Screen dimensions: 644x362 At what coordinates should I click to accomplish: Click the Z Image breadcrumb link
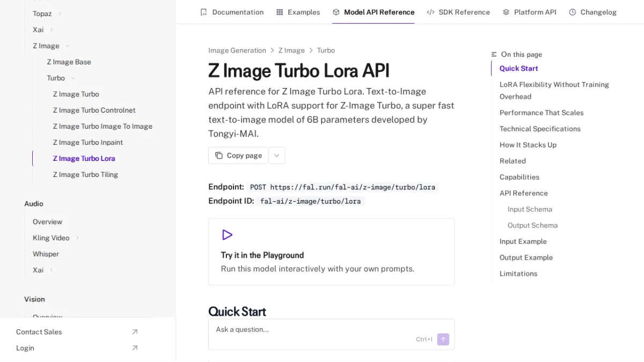(x=291, y=50)
